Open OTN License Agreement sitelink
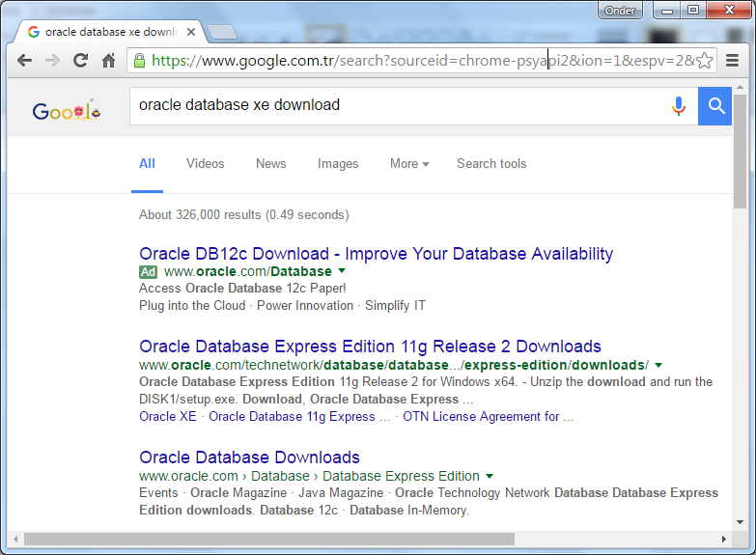 coord(489,417)
